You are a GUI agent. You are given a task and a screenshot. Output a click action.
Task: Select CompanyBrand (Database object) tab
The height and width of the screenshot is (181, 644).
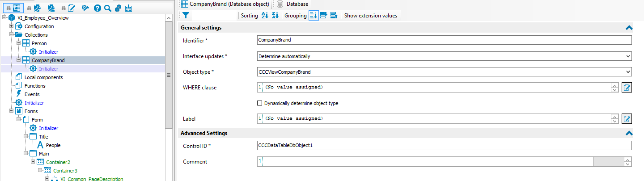click(225, 4)
